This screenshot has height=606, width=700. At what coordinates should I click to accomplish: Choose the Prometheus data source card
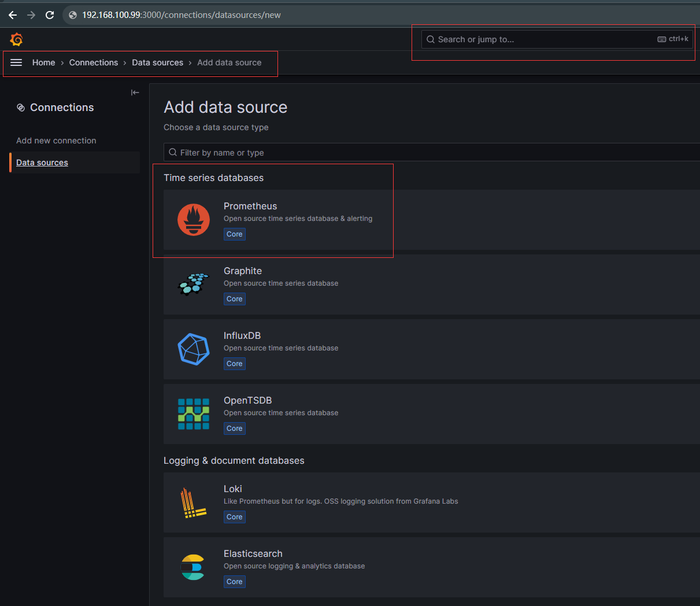click(431, 220)
